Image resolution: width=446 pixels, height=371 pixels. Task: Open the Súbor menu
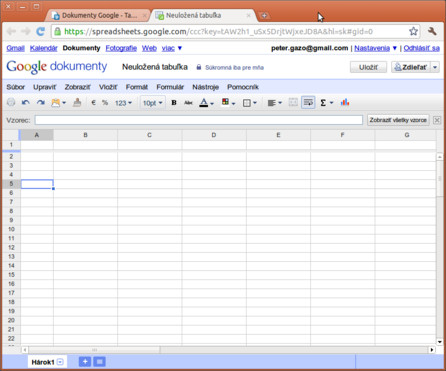(16, 87)
